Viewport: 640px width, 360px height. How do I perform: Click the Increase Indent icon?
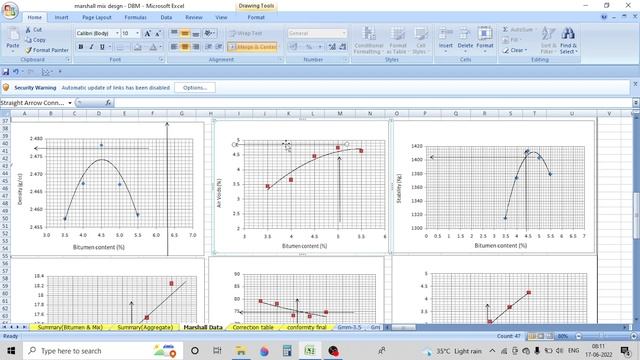pos(219,47)
